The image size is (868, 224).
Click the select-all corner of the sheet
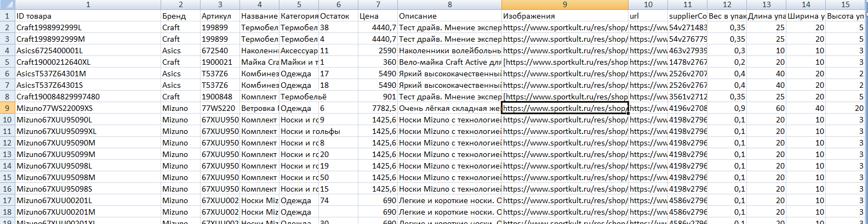click(7, 4)
